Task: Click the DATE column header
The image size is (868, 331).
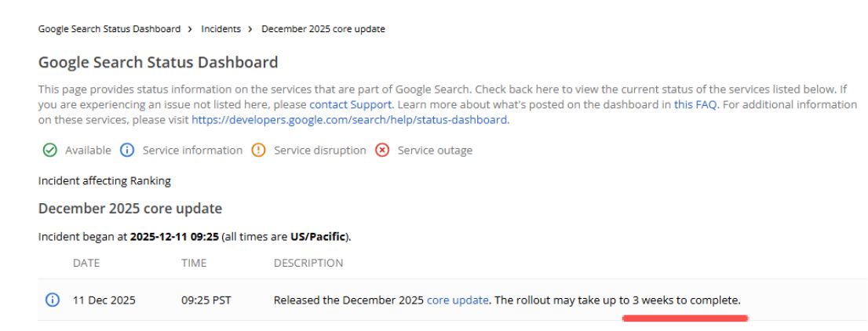Action: tap(86, 263)
